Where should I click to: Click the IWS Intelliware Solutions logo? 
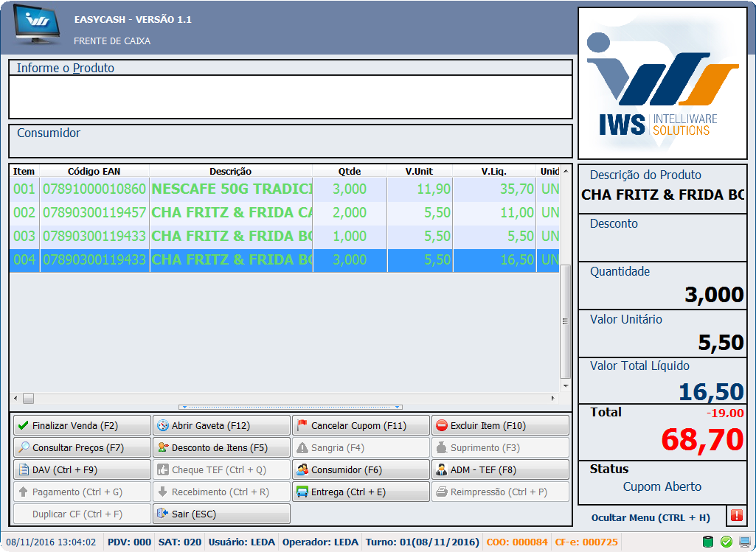coord(662,83)
